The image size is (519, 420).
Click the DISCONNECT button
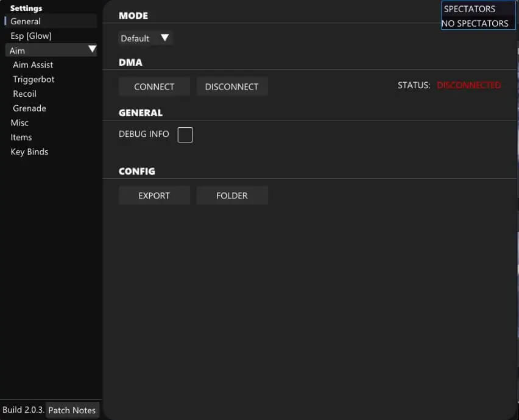pyautogui.click(x=231, y=87)
